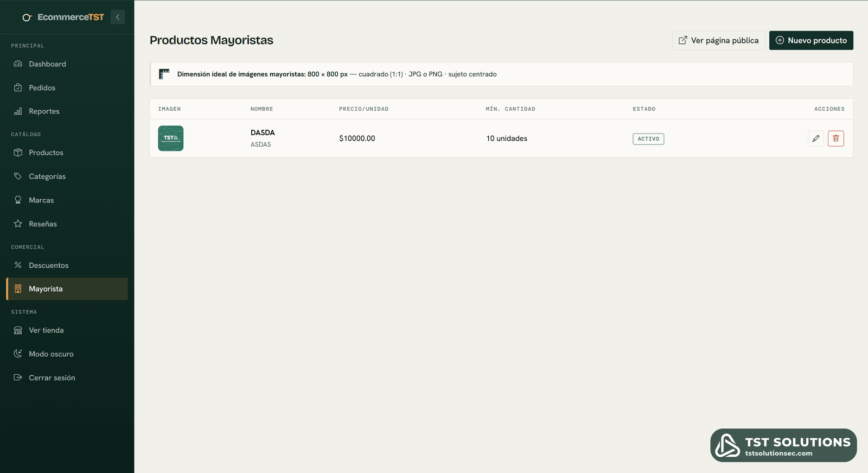This screenshot has height=473, width=868.
Task: Navigate to Productos in Catálogo
Action: point(67,153)
